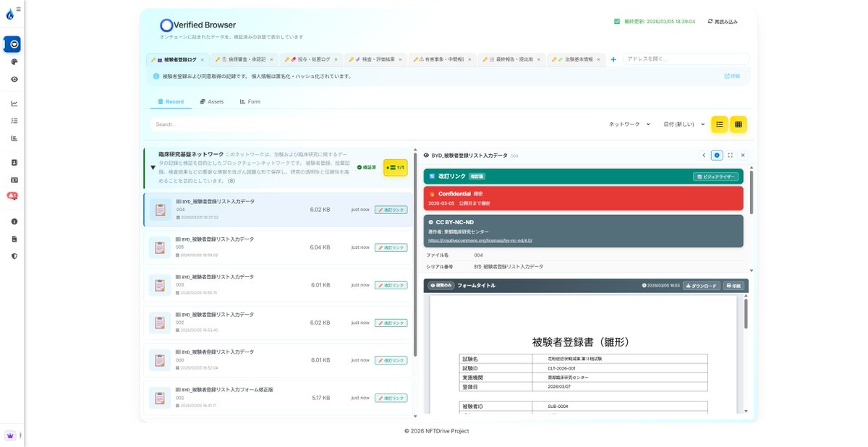The width and height of the screenshot is (868, 447).
Task: Click the 再読み込み reload button
Action: (723, 22)
